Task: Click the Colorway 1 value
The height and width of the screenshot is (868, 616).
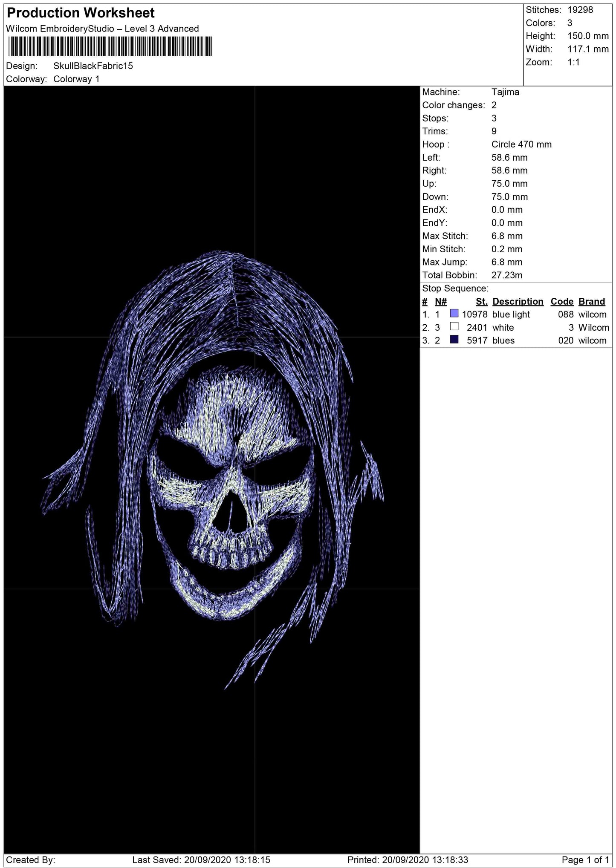Action: 76,79
